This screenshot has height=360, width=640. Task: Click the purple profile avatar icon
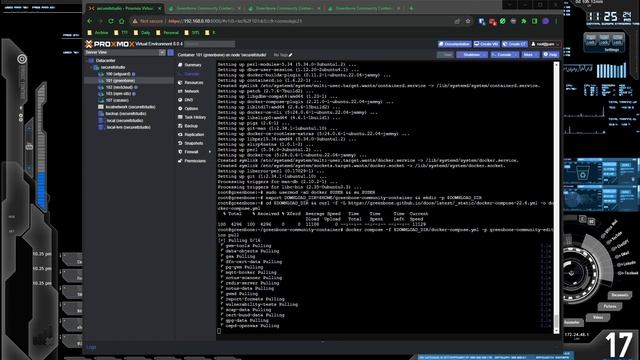[546, 21]
